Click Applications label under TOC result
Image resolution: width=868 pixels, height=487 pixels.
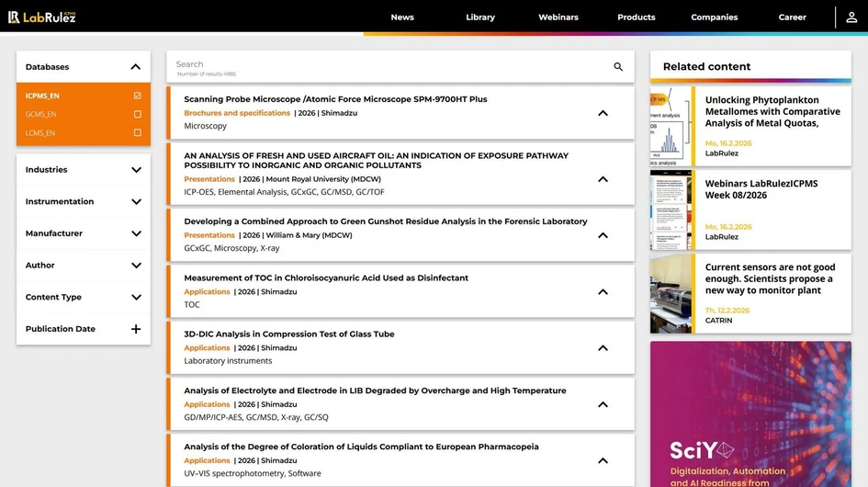tap(207, 291)
